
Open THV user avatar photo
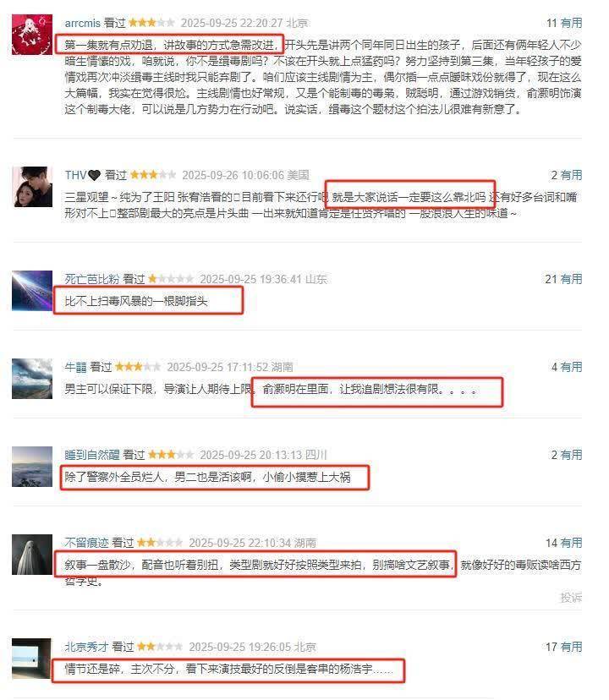[x=32, y=187]
